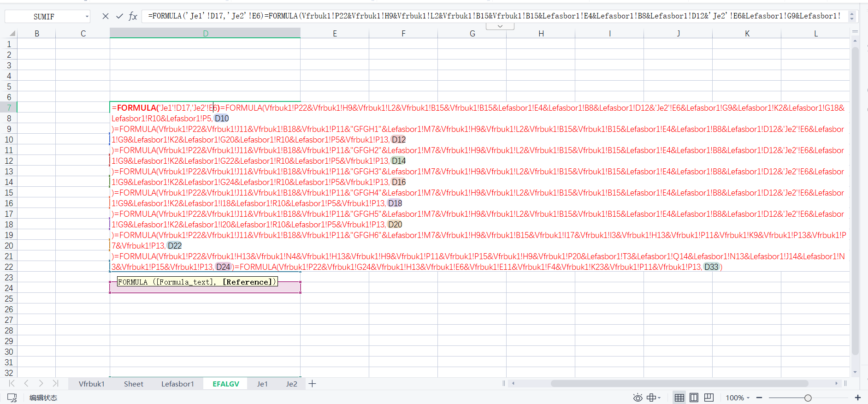Click the zoom slider handle
The width and height of the screenshot is (868, 404).
(808, 398)
